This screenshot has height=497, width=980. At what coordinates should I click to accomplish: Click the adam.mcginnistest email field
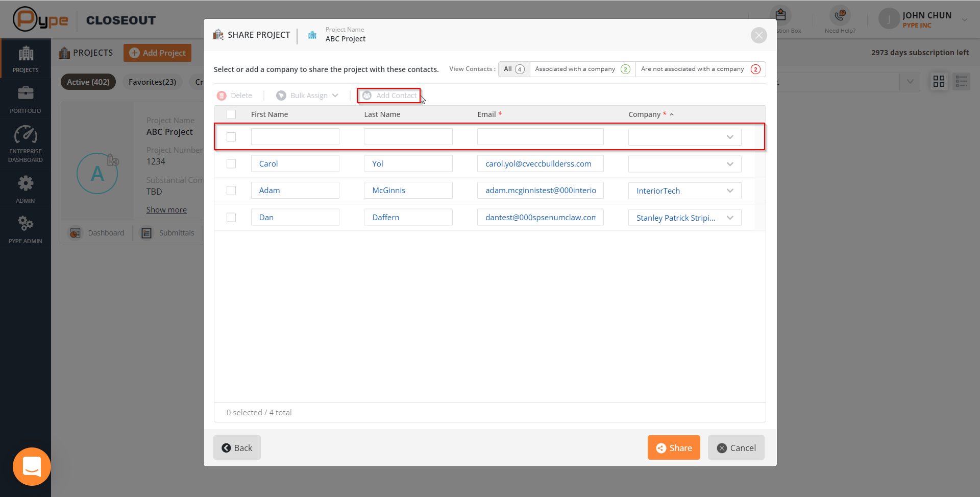[541, 190]
